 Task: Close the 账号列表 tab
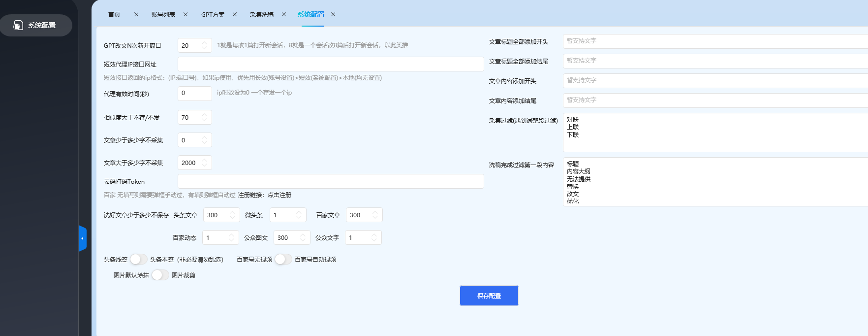point(186,15)
